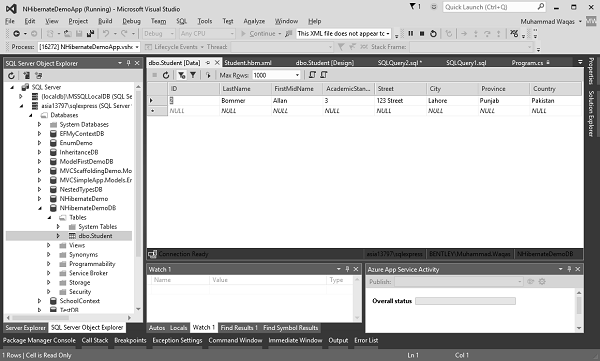Image resolution: width=600 pixels, height=361 pixels.
Task: Switch to the Locals tab
Action: [178, 328]
